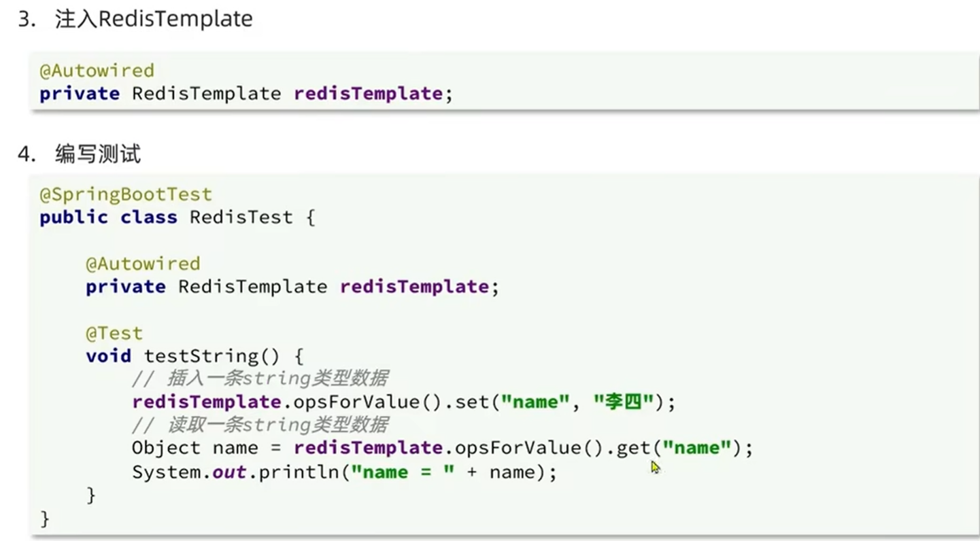
Task: Select the RedisTest class name
Action: tap(240, 217)
